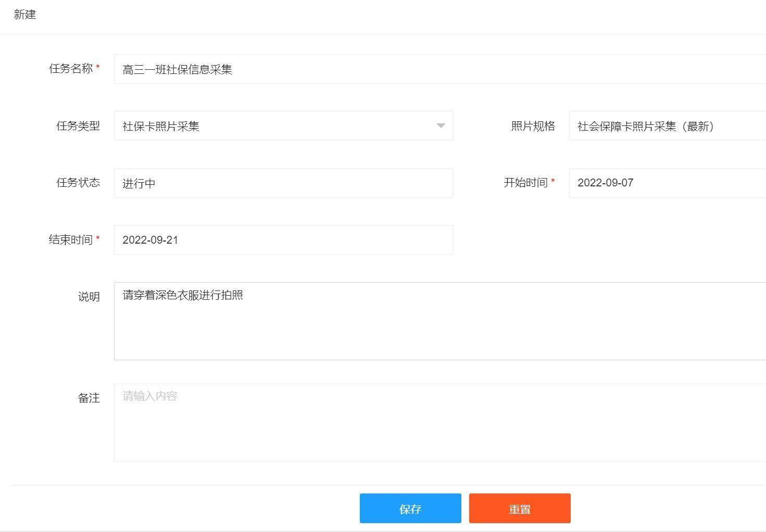Click the 任务类型 field label
766x532 pixels.
point(78,126)
